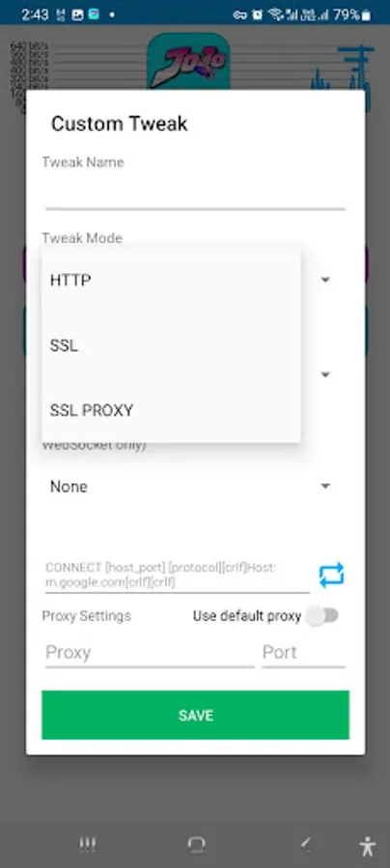390x868 pixels.
Task: Tap the Android back navigation icon
Action: 305,844
